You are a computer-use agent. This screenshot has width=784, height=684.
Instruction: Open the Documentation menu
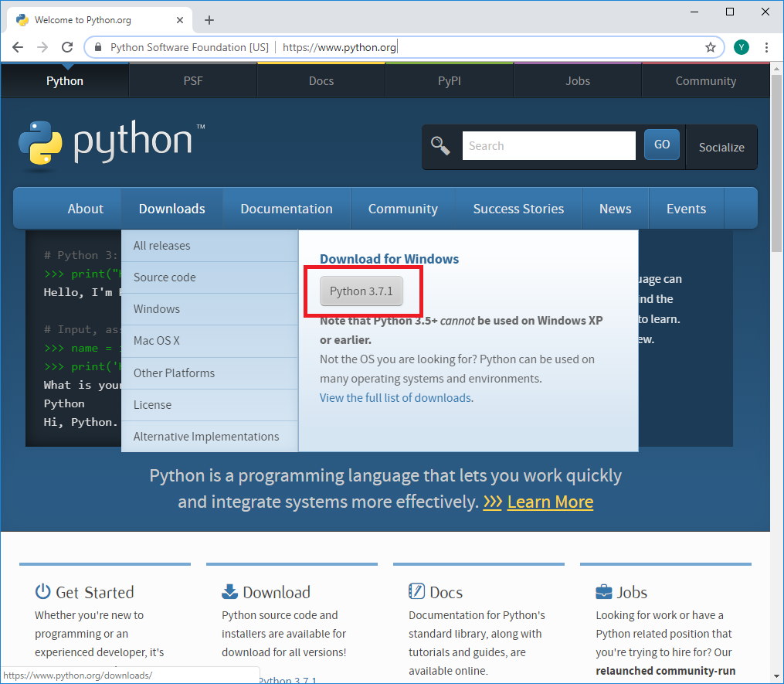287,209
